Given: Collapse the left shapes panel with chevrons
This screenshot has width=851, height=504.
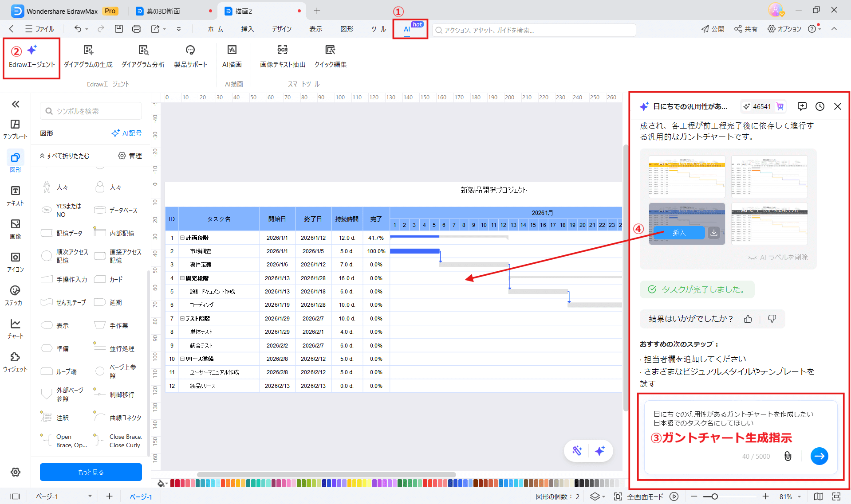Looking at the screenshot, I should click(15, 104).
